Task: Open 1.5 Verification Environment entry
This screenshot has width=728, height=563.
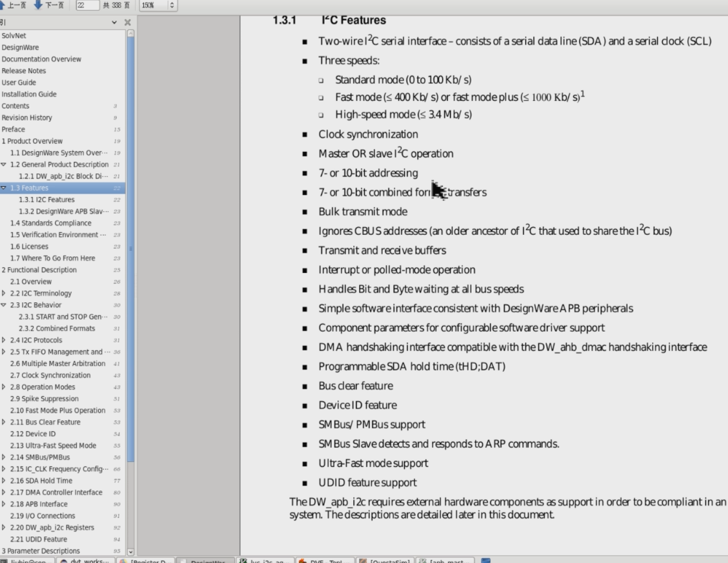Action: tap(58, 235)
